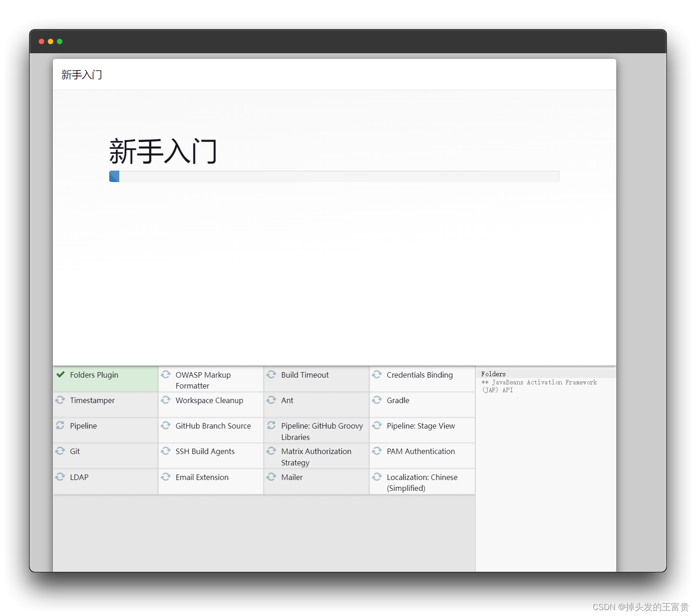Click the sync icon by Localization: Chinese (Simplified)

[x=377, y=477]
